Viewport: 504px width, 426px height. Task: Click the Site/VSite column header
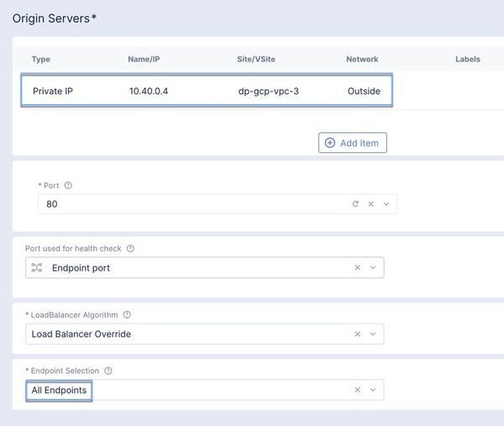click(x=260, y=60)
